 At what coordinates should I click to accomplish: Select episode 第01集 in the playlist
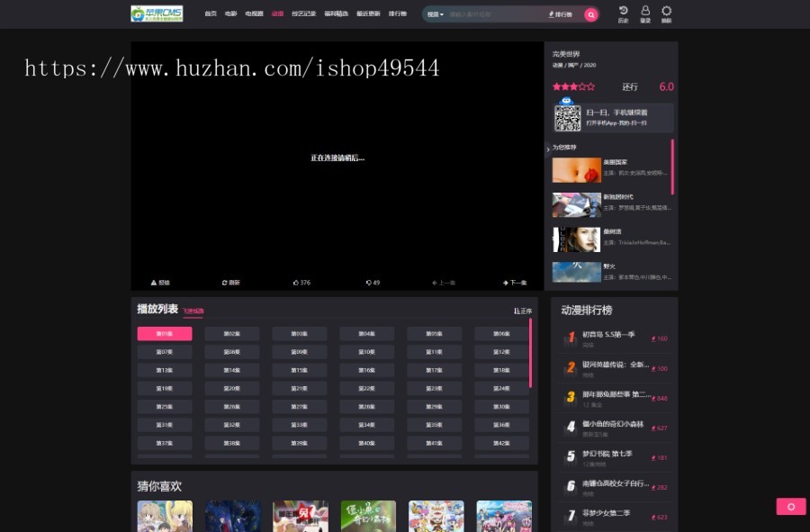(x=164, y=334)
